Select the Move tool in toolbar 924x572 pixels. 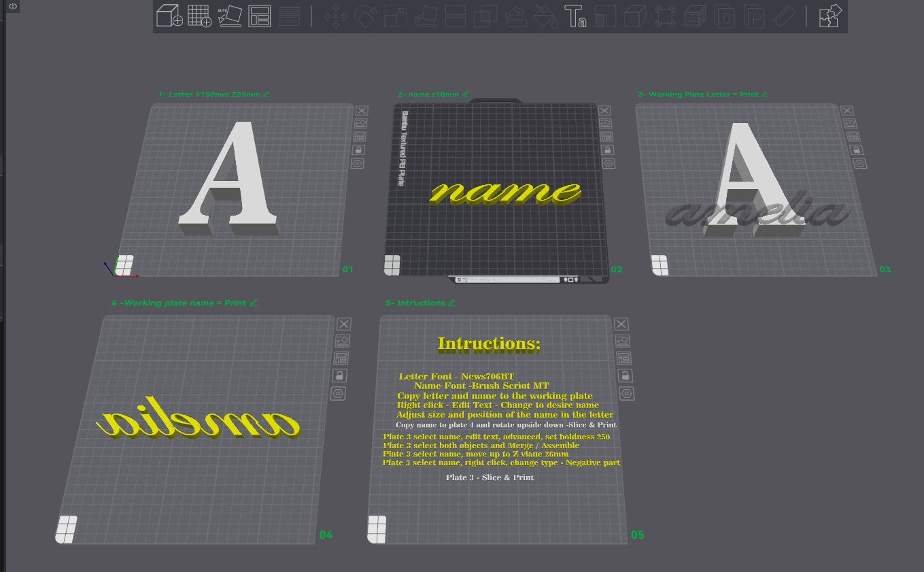coord(335,16)
